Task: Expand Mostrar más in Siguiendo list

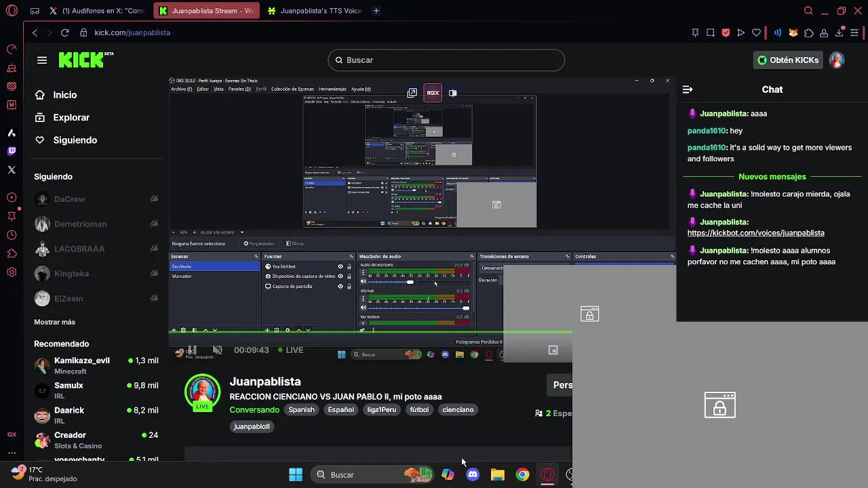Action: click(55, 322)
